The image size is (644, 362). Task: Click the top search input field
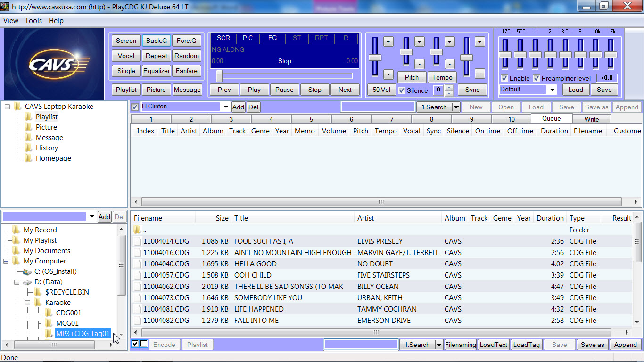click(378, 107)
